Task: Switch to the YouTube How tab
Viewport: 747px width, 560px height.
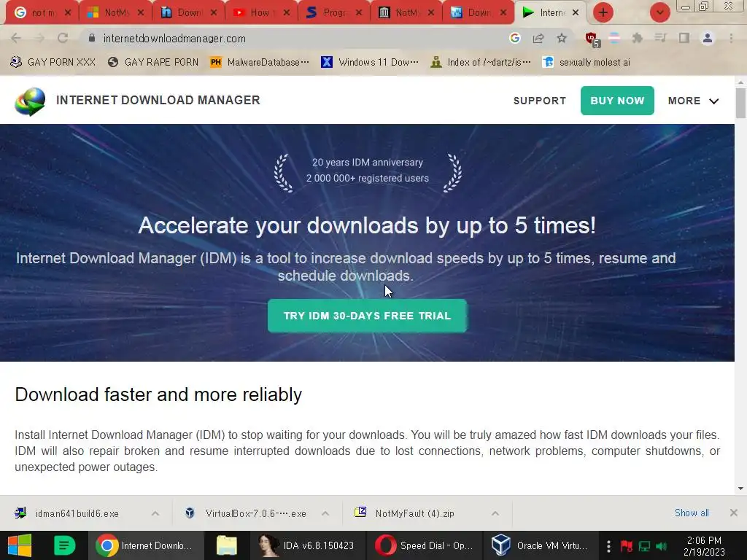Action: (x=260, y=13)
